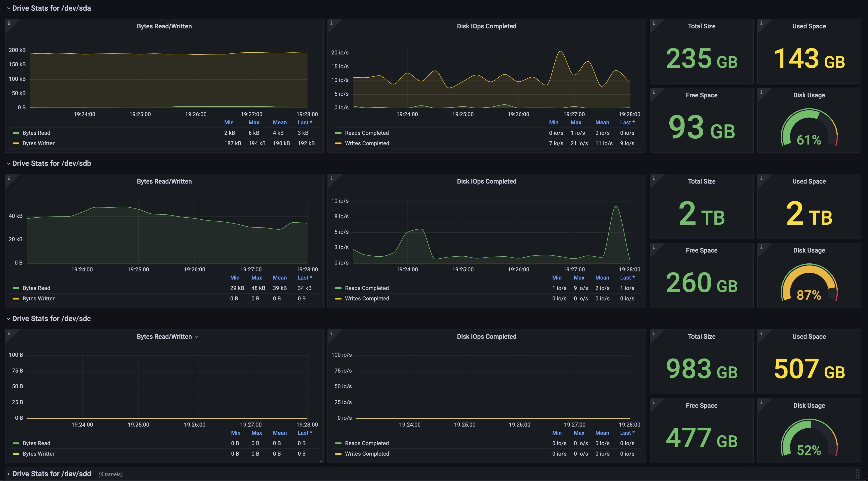Click info icon on sdc Free Space panel
The height and width of the screenshot is (481, 868).
tap(654, 402)
